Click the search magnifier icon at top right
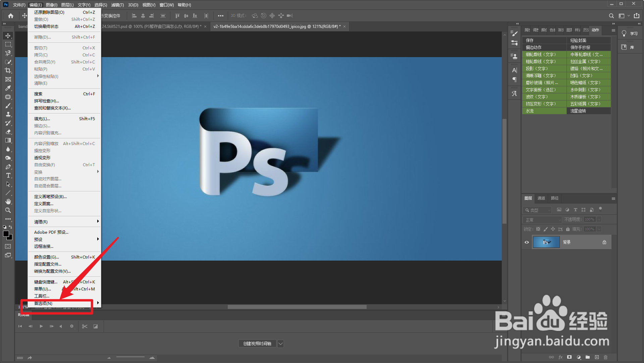 (x=611, y=16)
